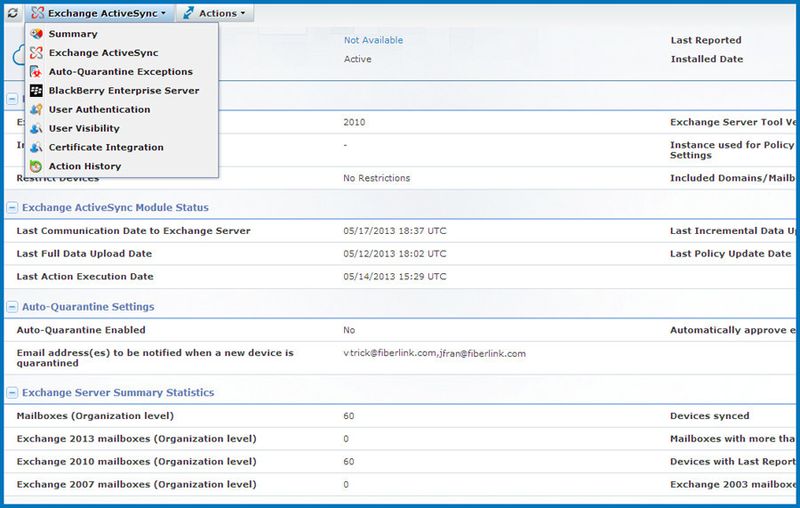800x508 pixels.
Task: Click the Active status text
Action: (357, 59)
